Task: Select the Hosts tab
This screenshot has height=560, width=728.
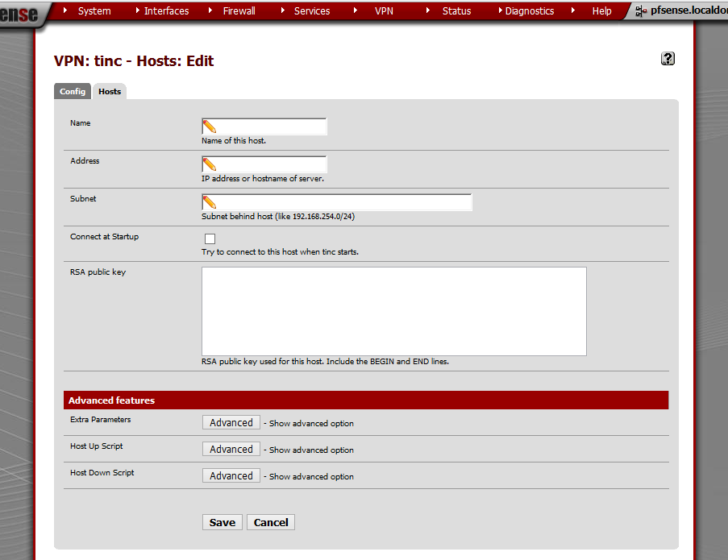Action: [110, 91]
